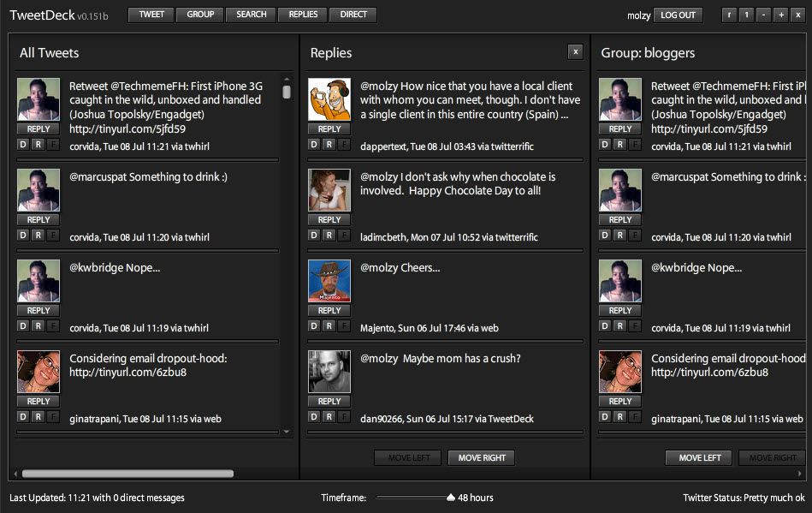
Task: Log out of molzy account
Action: (678, 15)
